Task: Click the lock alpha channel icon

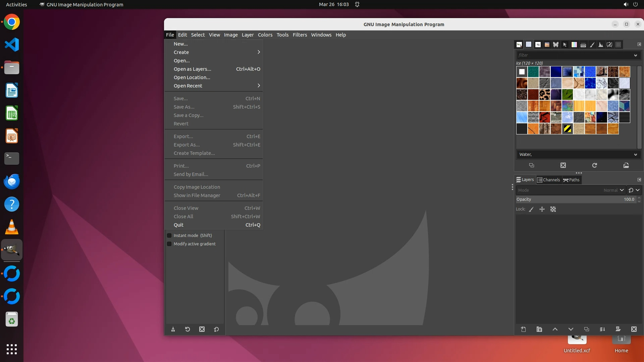Action: point(553,209)
